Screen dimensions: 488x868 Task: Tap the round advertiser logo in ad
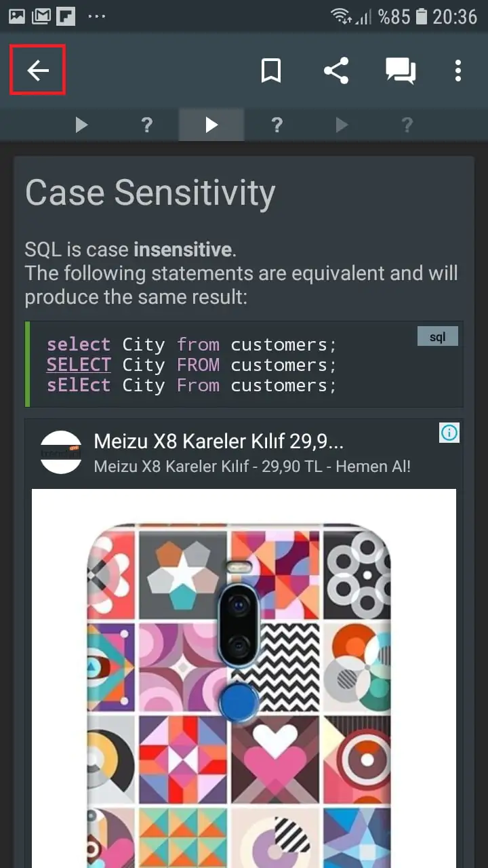point(61,452)
